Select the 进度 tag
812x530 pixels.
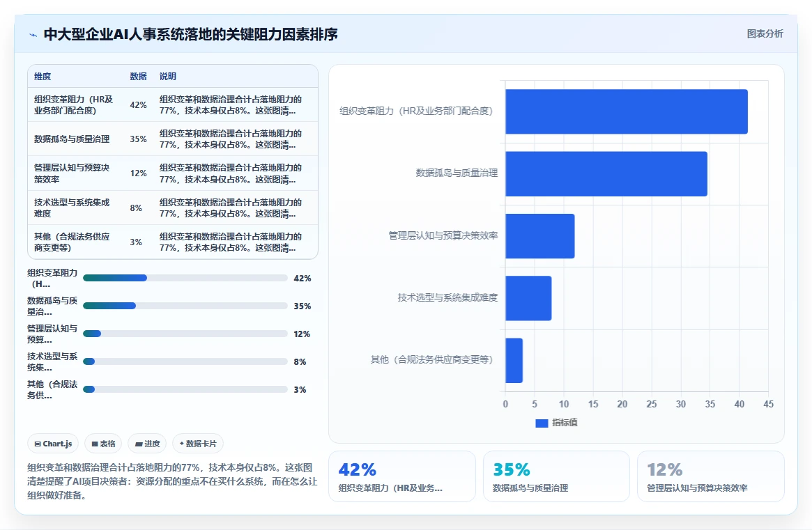(x=147, y=444)
